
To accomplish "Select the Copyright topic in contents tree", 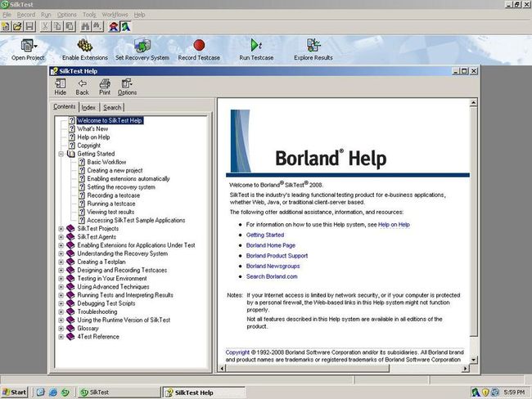I will (89, 146).
